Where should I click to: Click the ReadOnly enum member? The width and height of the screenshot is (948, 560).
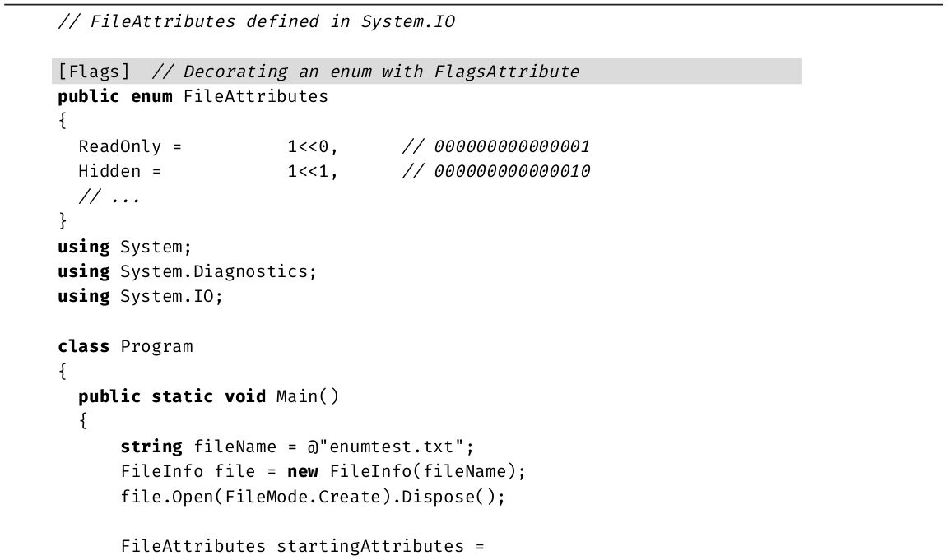[x=120, y=147]
